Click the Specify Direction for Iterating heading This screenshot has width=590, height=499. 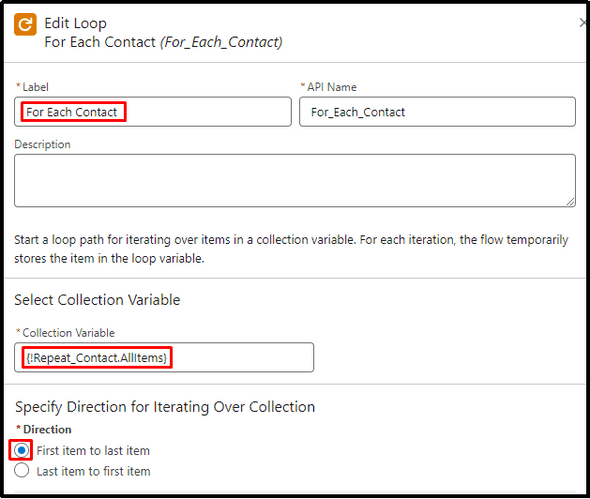(x=165, y=407)
